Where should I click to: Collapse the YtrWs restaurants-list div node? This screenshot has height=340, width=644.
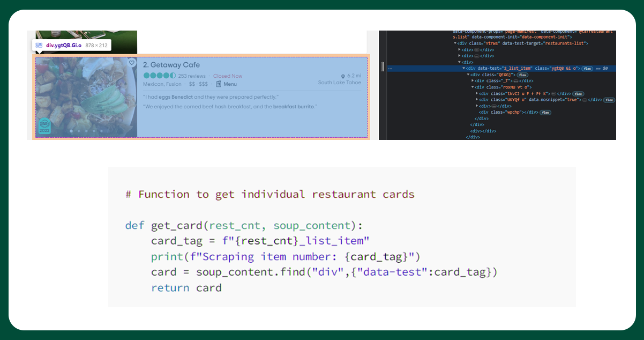455,43
